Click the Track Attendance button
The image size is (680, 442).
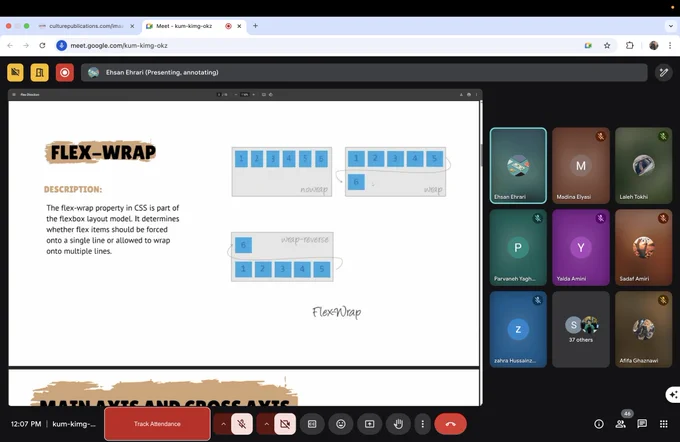click(157, 424)
